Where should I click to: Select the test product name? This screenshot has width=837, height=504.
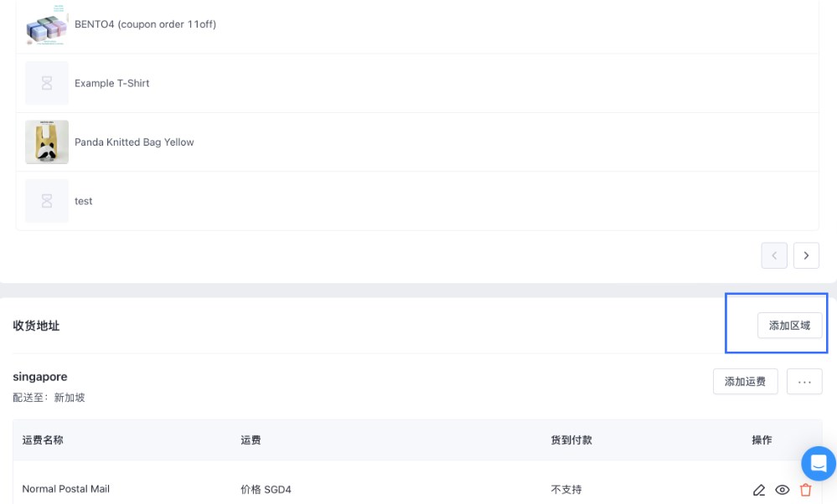tap(83, 201)
